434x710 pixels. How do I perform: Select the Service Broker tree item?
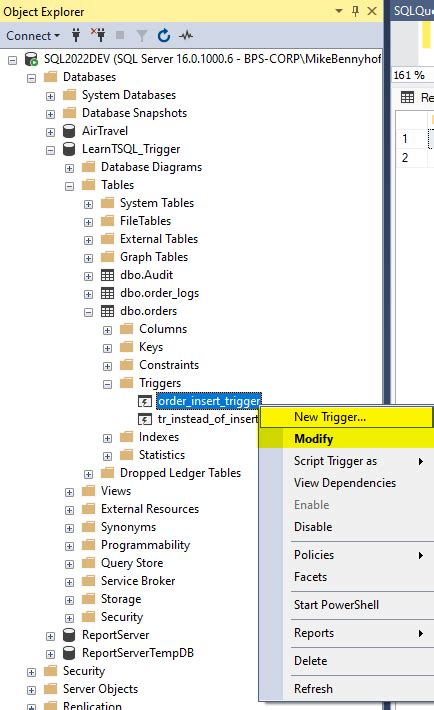pyautogui.click(x=138, y=580)
